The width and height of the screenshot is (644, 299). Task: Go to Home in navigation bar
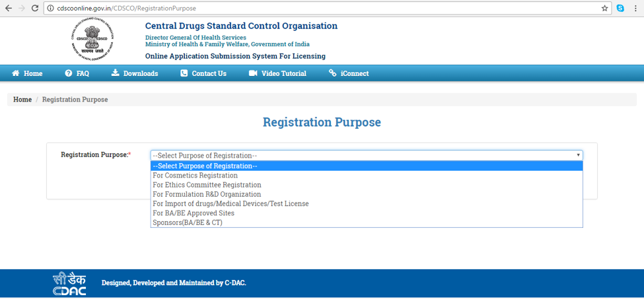coord(27,73)
